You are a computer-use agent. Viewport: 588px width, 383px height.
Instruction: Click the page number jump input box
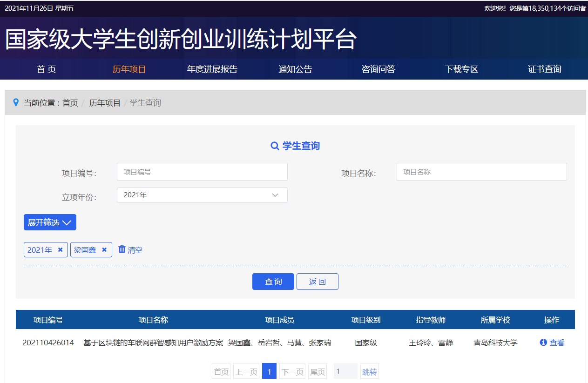pos(345,371)
